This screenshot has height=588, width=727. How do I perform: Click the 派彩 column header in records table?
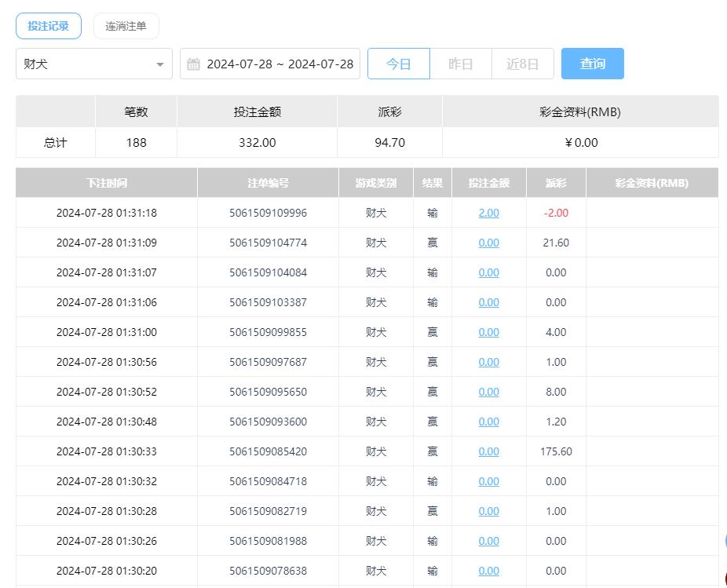click(556, 183)
